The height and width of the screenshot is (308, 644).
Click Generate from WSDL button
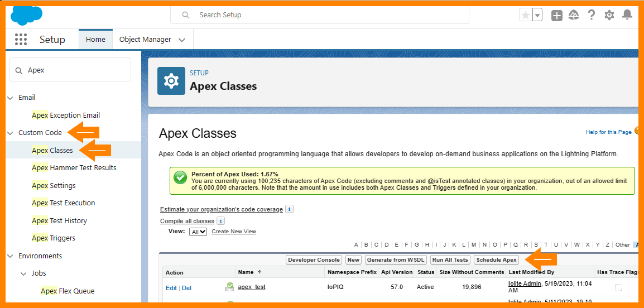(396, 259)
